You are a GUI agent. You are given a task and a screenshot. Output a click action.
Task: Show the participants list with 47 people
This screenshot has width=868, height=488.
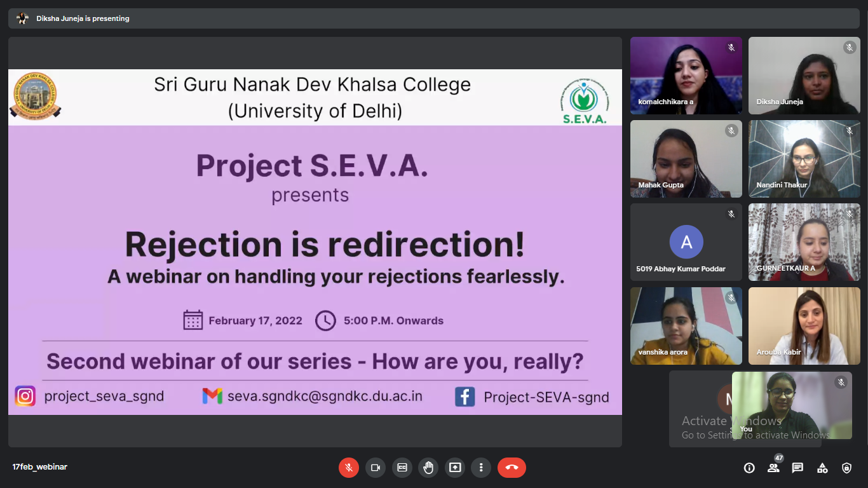(773, 468)
